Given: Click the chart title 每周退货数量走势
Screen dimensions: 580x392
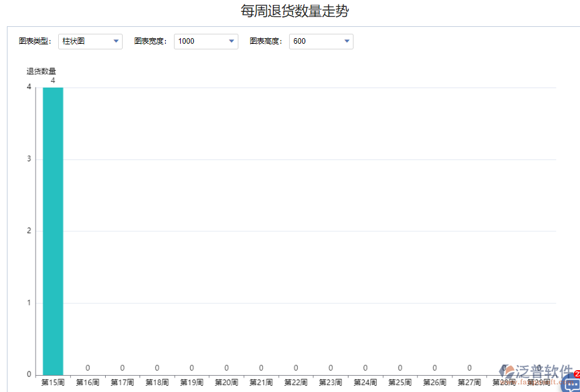Looking at the screenshot, I should tap(294, 11).
